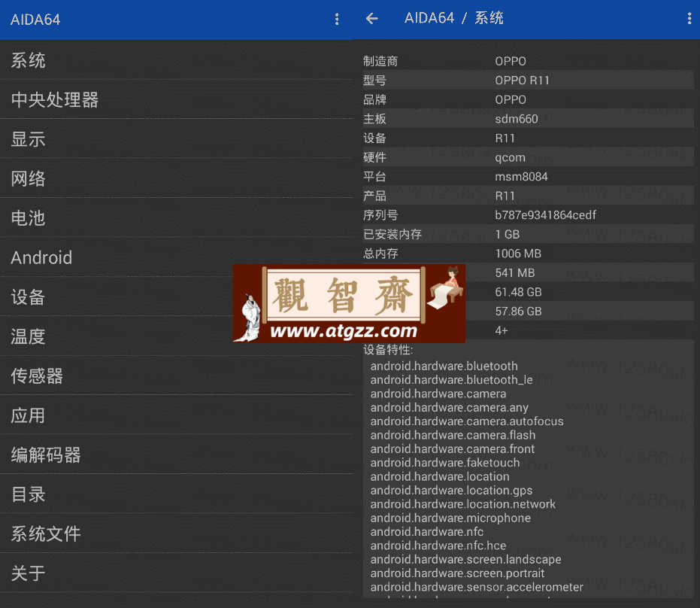Open the 网络 section
This screenshot has height=608, width=700.
(177, 178)
